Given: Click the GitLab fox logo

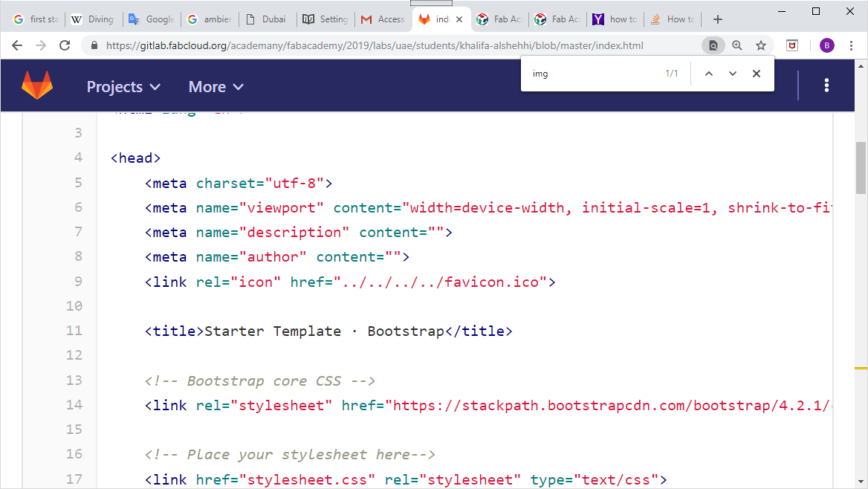Looking at the screenshot, I should [37, 85].
